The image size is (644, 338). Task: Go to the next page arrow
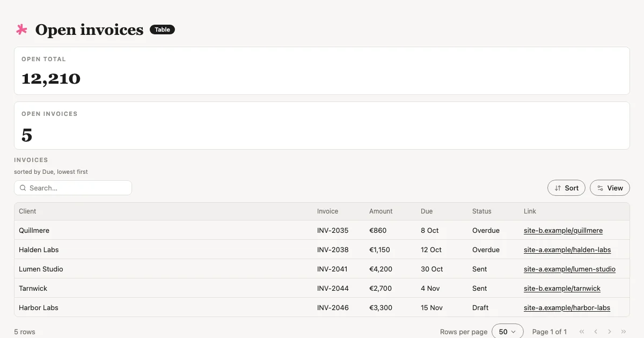pyautogui.click(x=610, y=332)
